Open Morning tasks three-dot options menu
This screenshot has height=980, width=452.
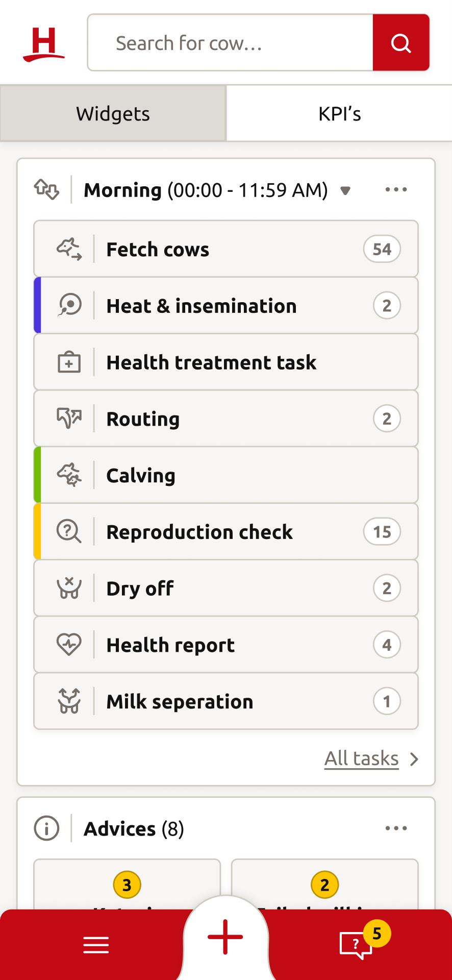click(396, 190)
